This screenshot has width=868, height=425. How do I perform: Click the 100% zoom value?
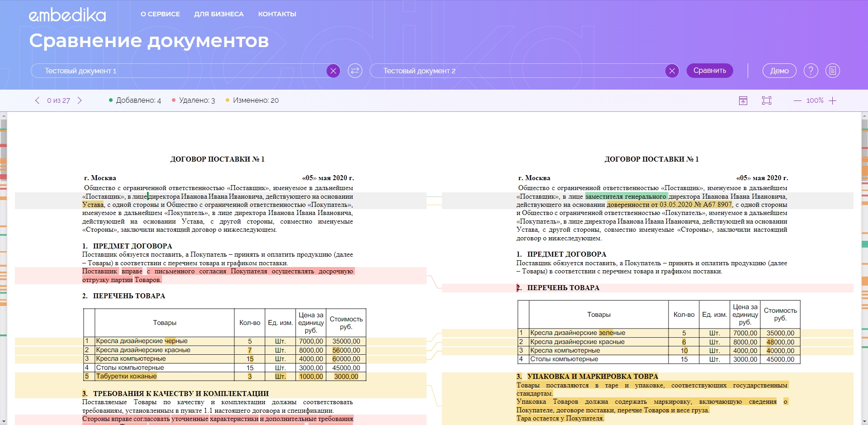[x=815, y=100]
